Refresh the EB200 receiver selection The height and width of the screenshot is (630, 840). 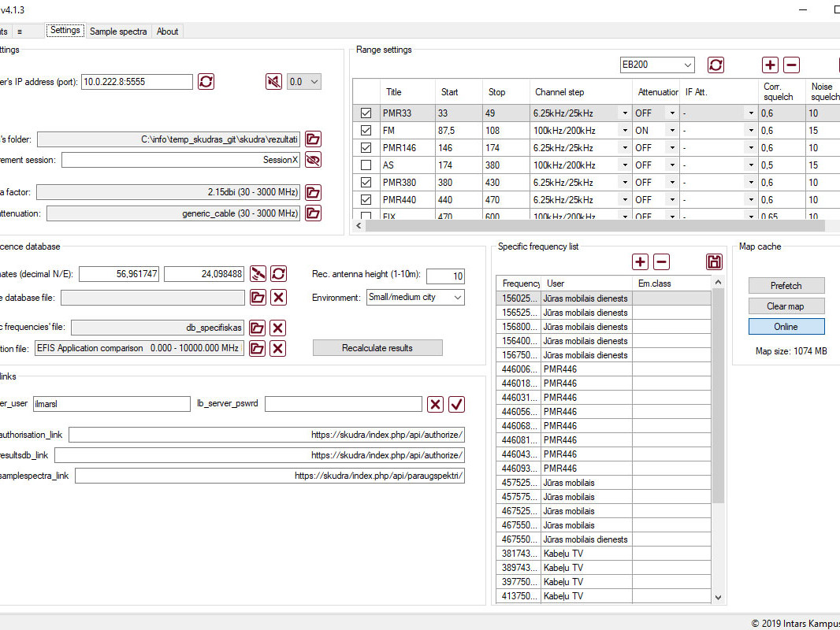[x=715, y=65]
